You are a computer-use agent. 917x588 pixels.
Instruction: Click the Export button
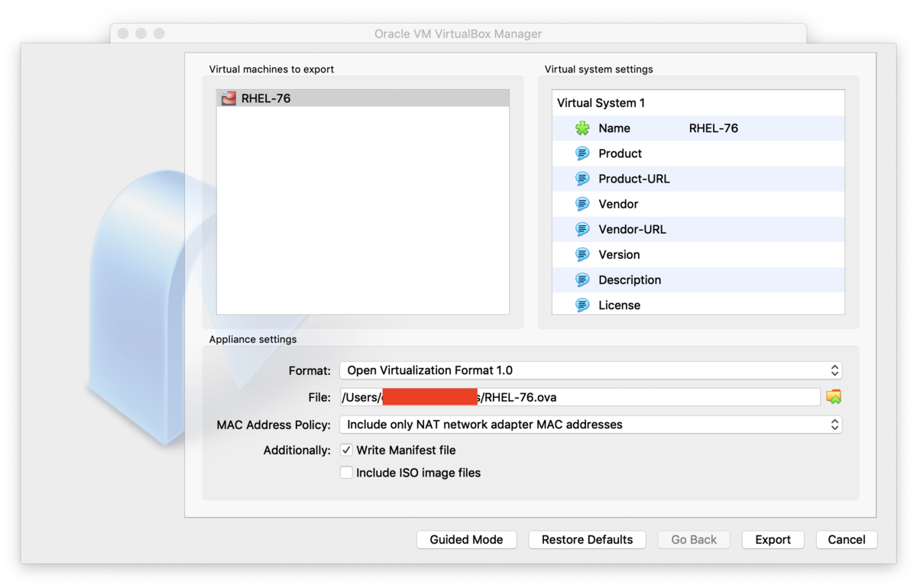(x=773, y=540)
